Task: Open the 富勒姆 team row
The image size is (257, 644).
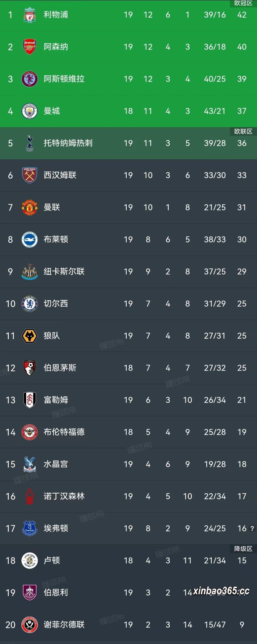Action: click(x=128, y=400)
